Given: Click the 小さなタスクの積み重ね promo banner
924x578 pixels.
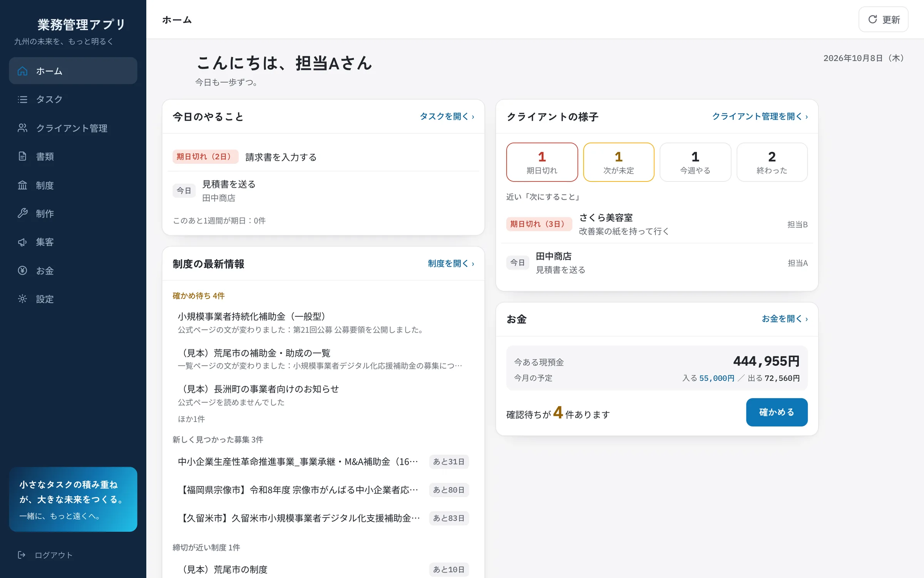Looking at the screenshot, I should point(73,499).
